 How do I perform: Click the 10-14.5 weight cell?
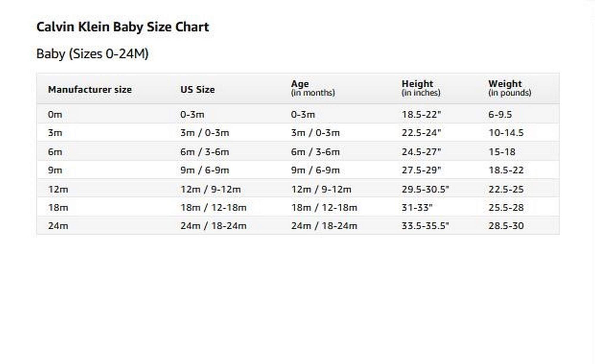tap(506, 133)
